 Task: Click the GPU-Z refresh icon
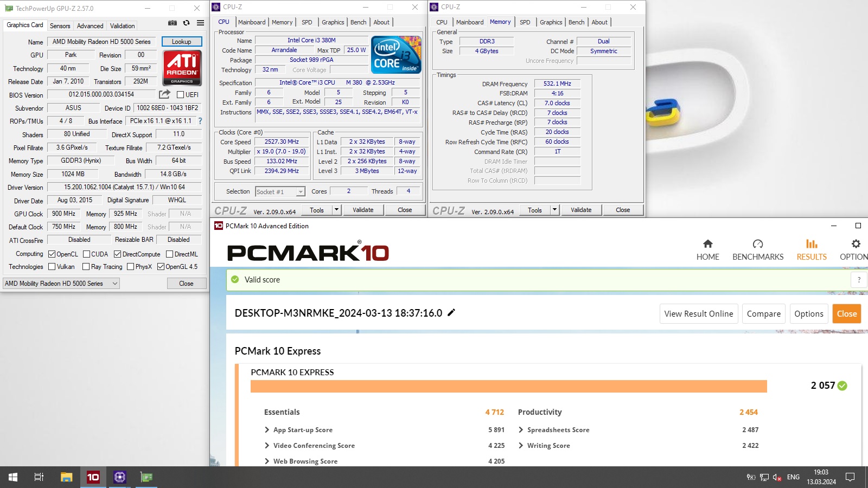tap(186, 23)
